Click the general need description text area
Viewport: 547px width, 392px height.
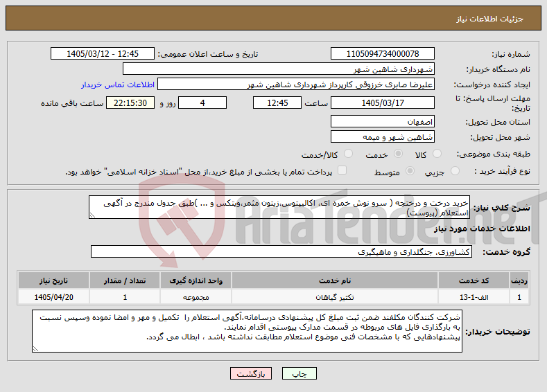click(x=279, y=207)
